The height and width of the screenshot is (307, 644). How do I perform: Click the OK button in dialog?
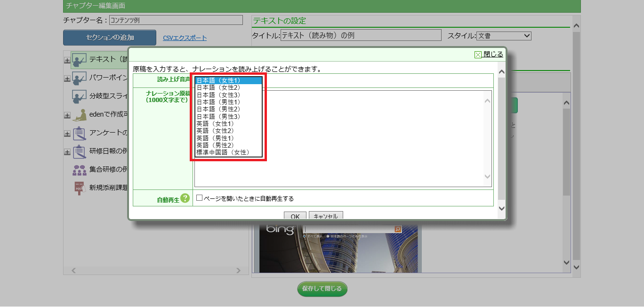tap(295, 216)
